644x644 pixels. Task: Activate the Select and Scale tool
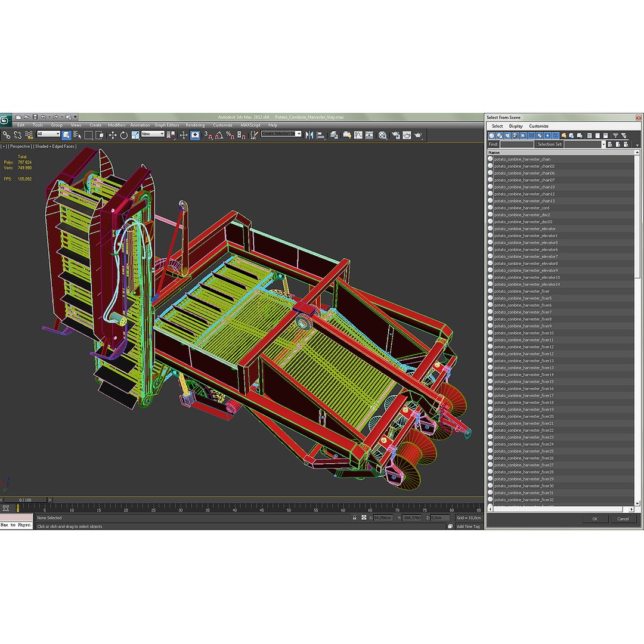click(x=135, y=135)
